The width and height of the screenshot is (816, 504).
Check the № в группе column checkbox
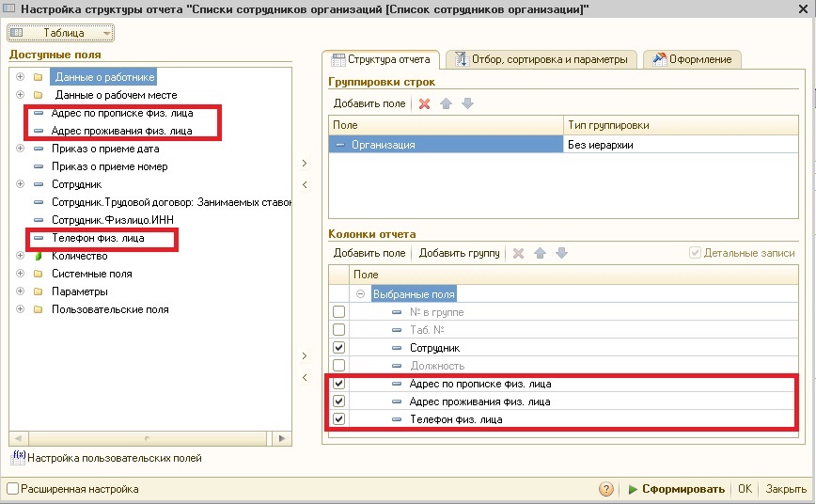click(x=338, y=312)
